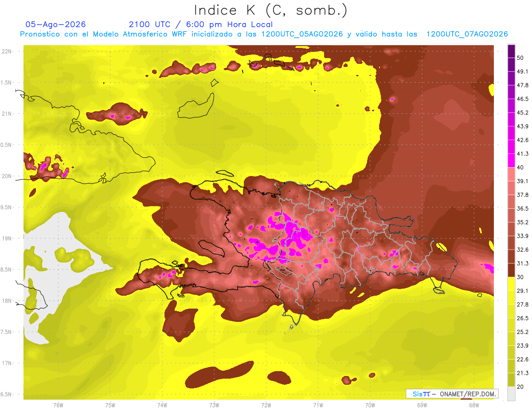This screenshot has width=532, height=411.
Task: Click the magenta colorbar swatch between 40 and 41.3
Action: (511, 160)
